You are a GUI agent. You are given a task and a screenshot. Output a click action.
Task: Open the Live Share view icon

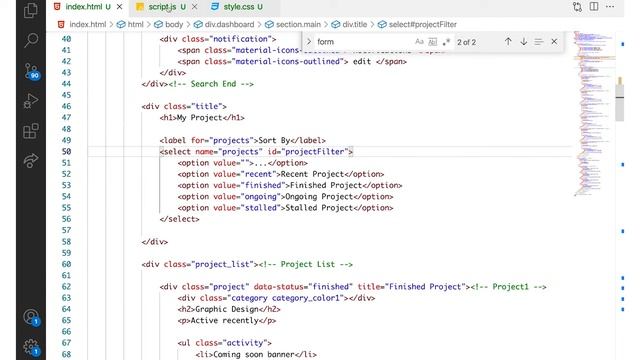31,161
